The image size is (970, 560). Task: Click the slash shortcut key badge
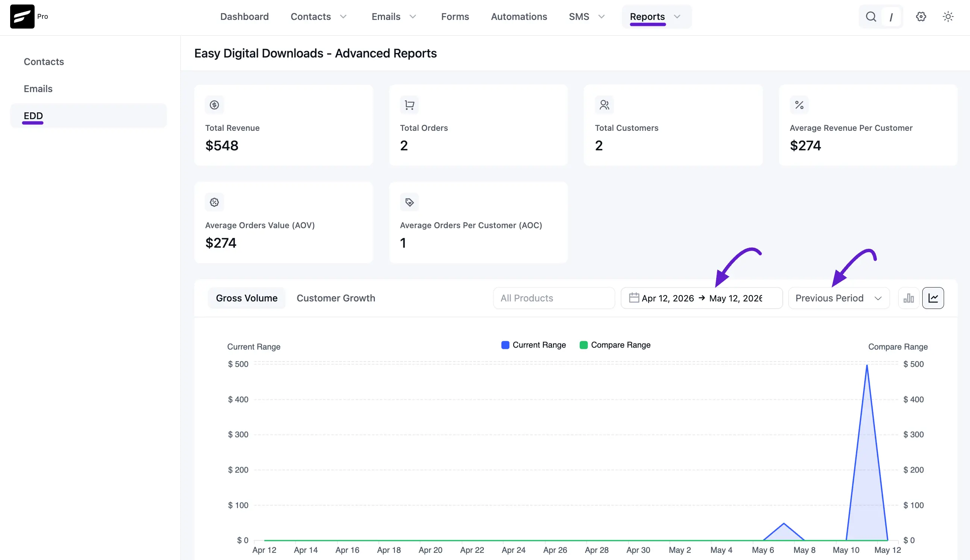tap(891, 17)
